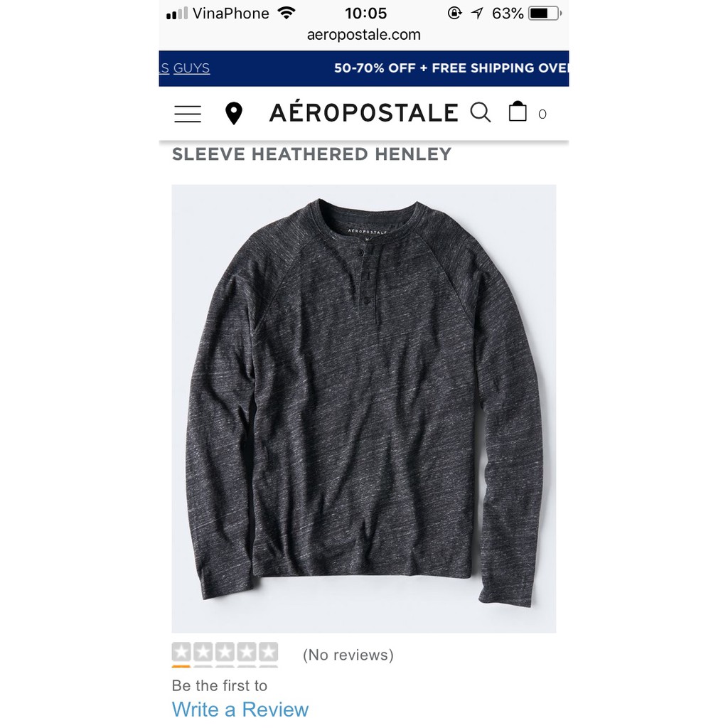
Task: Tap the aeropostale.com address bar
Action: tap(363, 35)
